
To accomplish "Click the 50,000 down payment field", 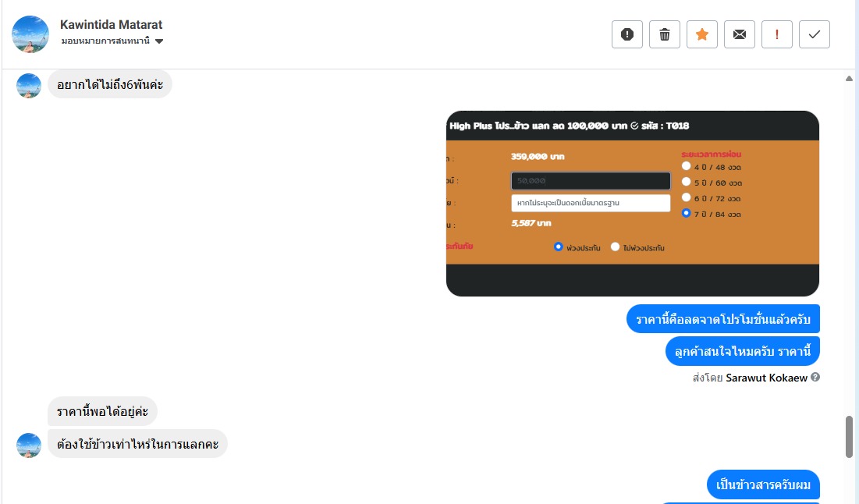I will (591, 180).
